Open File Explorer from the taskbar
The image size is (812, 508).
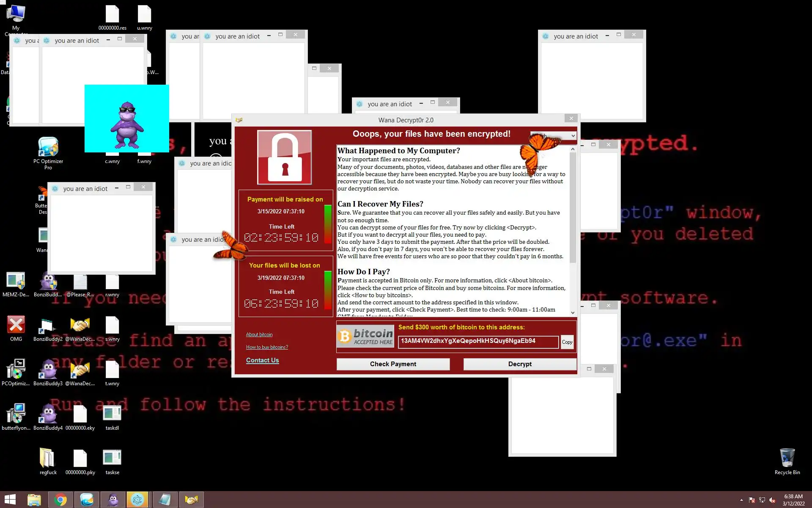tap(34, 500)
